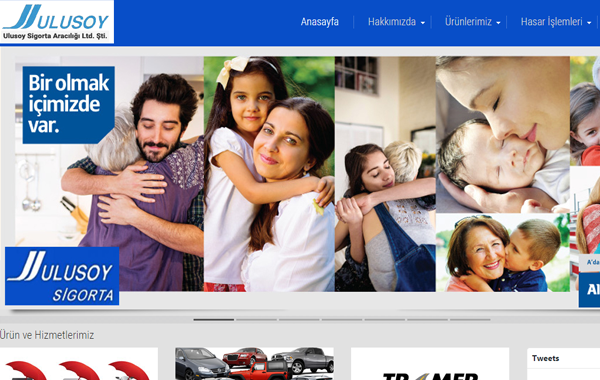Screen dimensions: 600x380
Task: Expand the Ürünlerimiz dropdown arrow
Action: click(498, 23)
